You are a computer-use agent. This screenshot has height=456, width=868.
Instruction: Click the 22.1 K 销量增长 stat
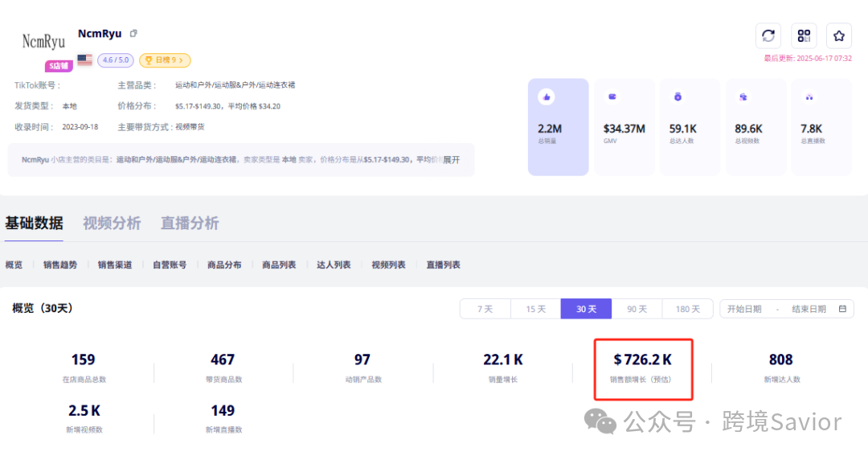coord(502,368)
